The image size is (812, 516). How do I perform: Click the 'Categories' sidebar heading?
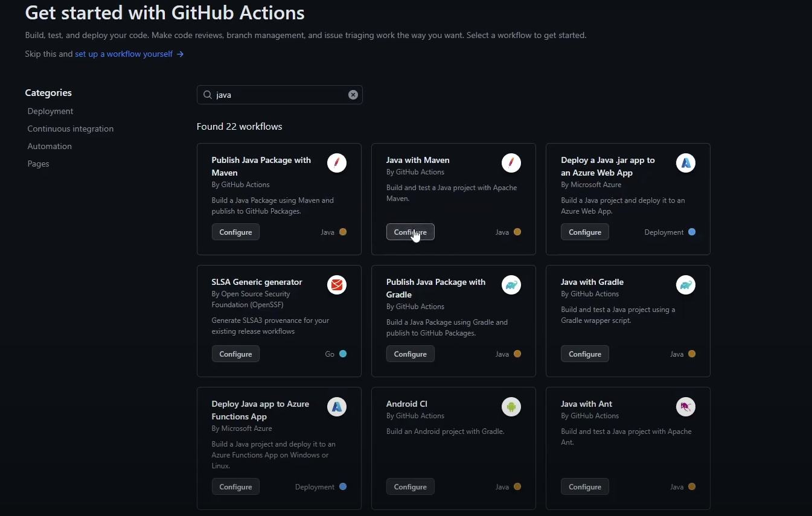point(48,92)
